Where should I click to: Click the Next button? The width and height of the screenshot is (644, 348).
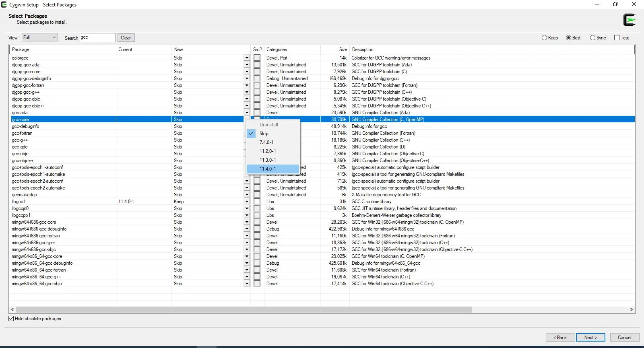tap(590, 338)
